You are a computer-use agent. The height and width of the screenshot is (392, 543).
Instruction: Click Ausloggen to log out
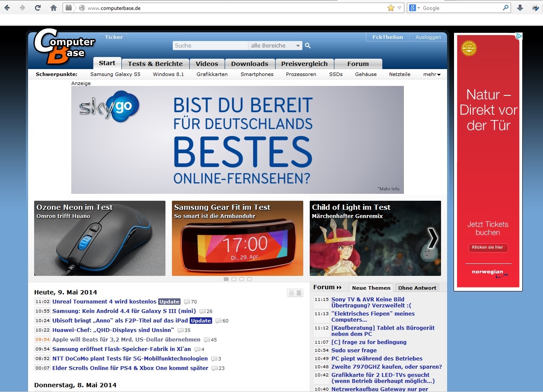coord(428,37)
